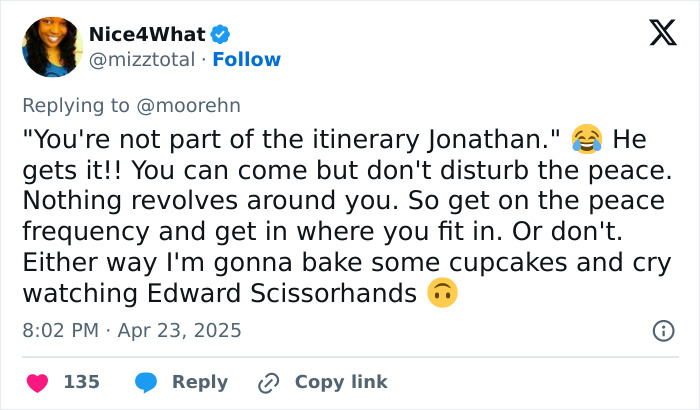Image resolution: width=700 pixels, height=410 pixels.
Task: Click the X logo icon
Action: 655,36
